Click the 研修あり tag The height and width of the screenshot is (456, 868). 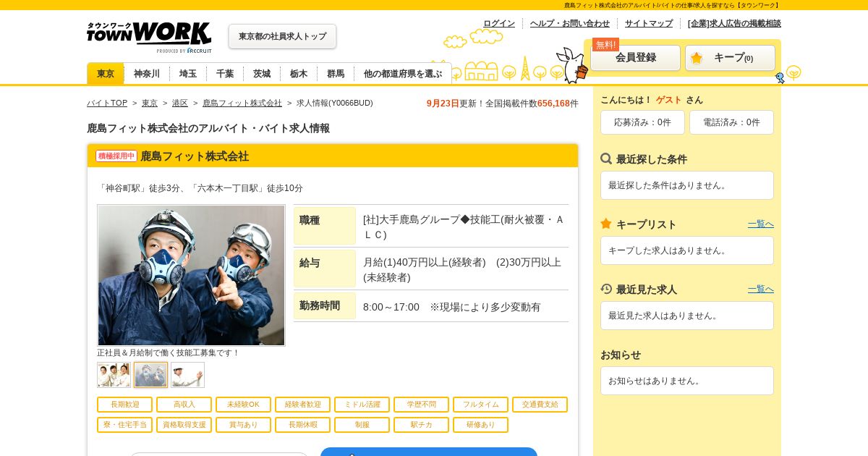(480, 425)
